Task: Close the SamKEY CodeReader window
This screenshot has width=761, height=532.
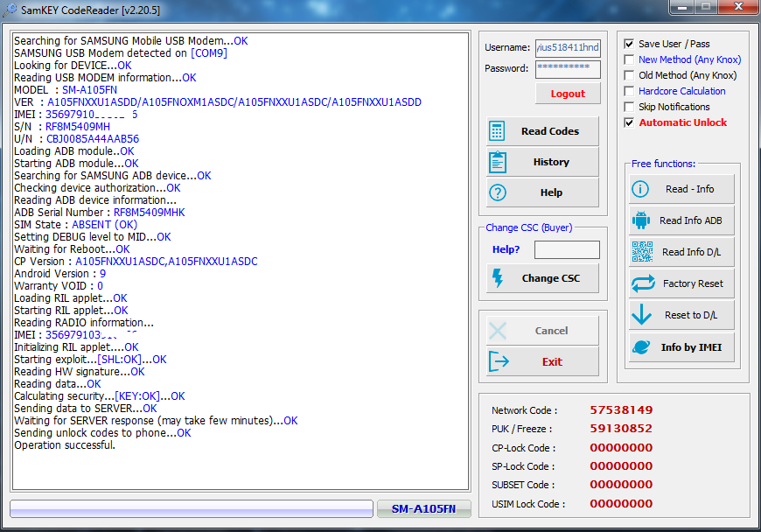Action: 738,7
